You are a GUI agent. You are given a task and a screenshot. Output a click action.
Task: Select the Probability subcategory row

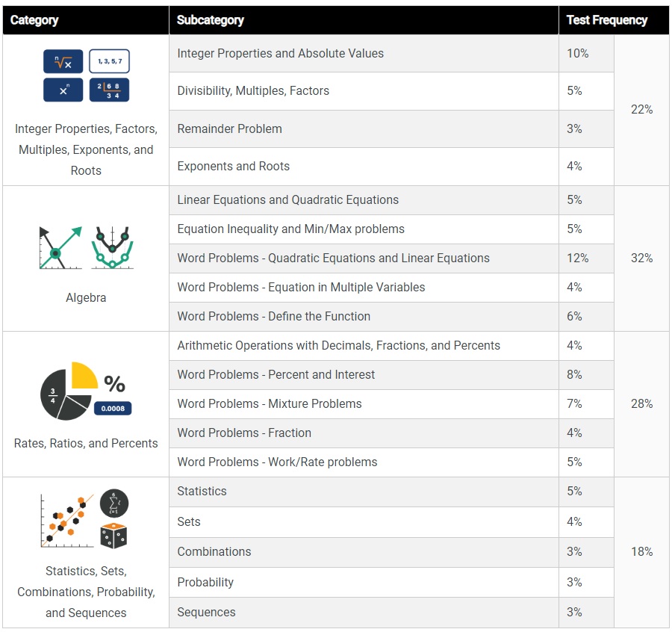click(205, 582)
